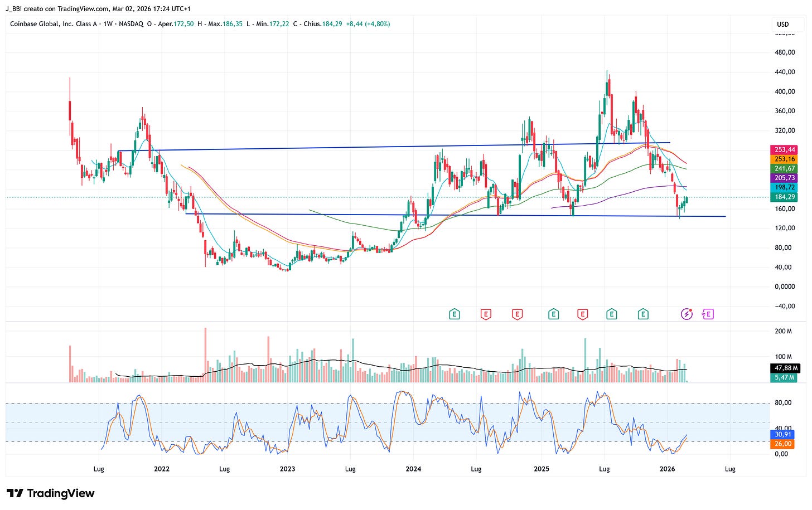Open the USD currency selector

point(783,25)
